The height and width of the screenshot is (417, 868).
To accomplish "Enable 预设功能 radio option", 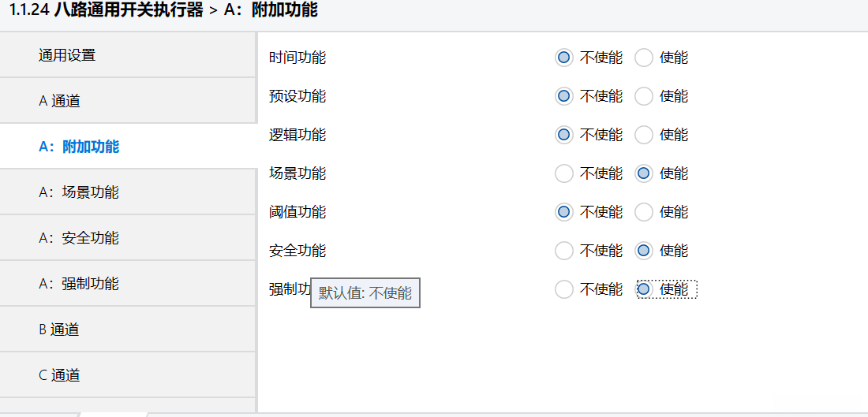I will click(x=644, y=96).
